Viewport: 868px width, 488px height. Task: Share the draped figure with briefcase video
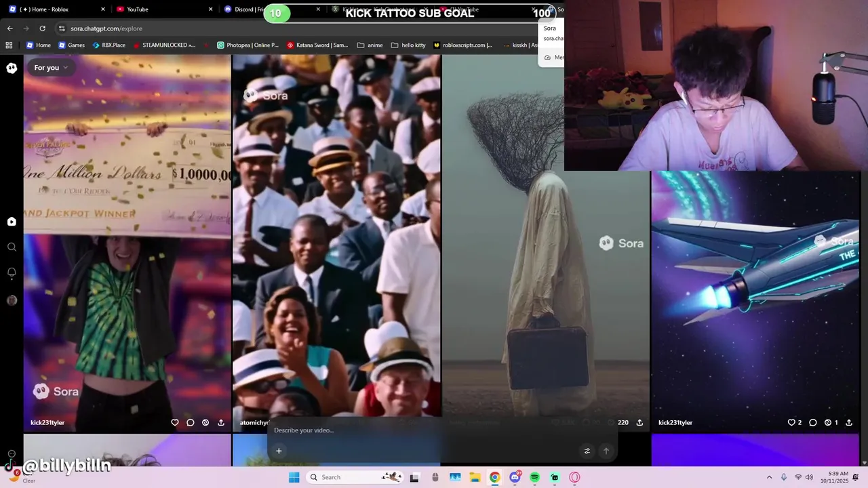639,422
